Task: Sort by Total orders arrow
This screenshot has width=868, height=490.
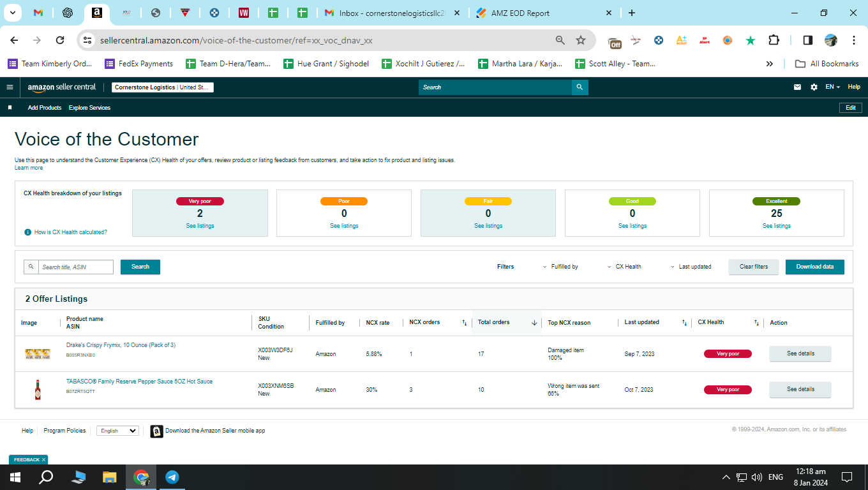Action: (534, 323)
